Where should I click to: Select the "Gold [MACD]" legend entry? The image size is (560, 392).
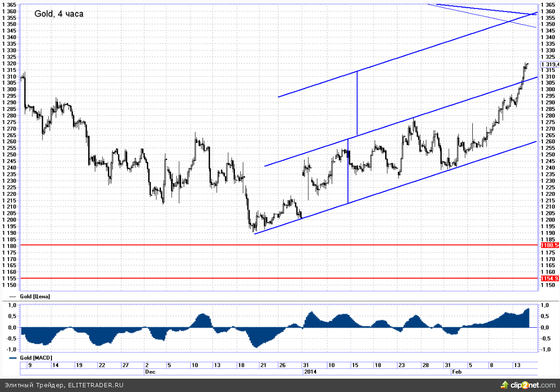36,358
